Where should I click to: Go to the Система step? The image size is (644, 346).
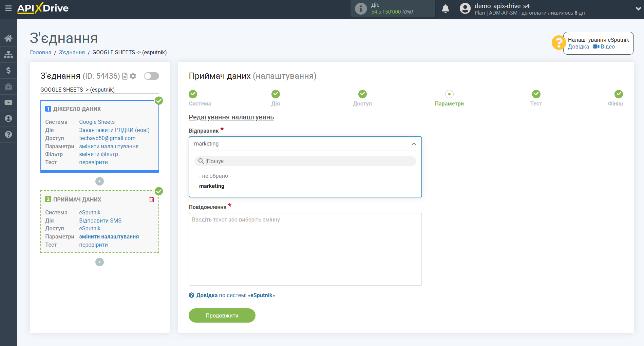[x=193, y=94]
